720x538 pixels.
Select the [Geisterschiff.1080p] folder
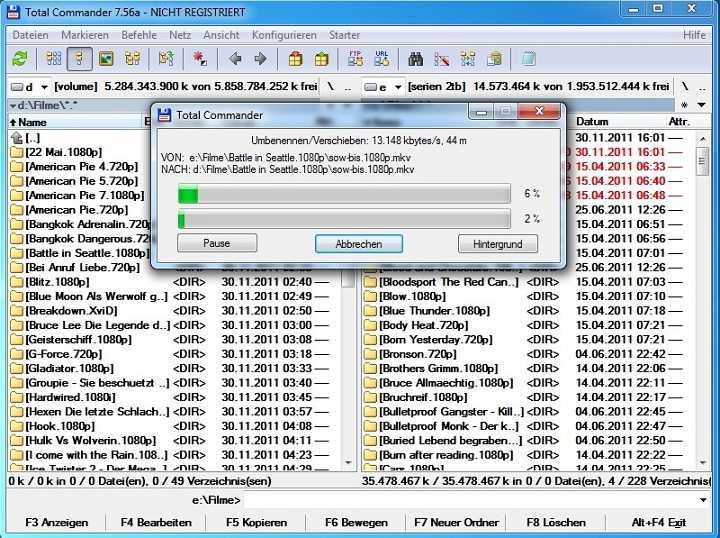(x=78, y=340)
